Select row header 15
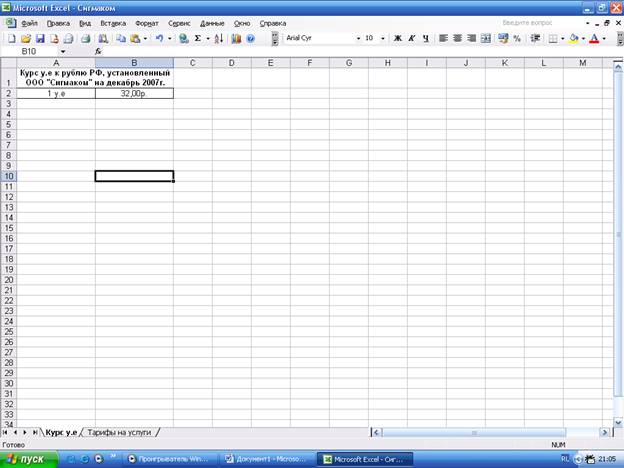The image size is (624, 468). tap(8, 228)
